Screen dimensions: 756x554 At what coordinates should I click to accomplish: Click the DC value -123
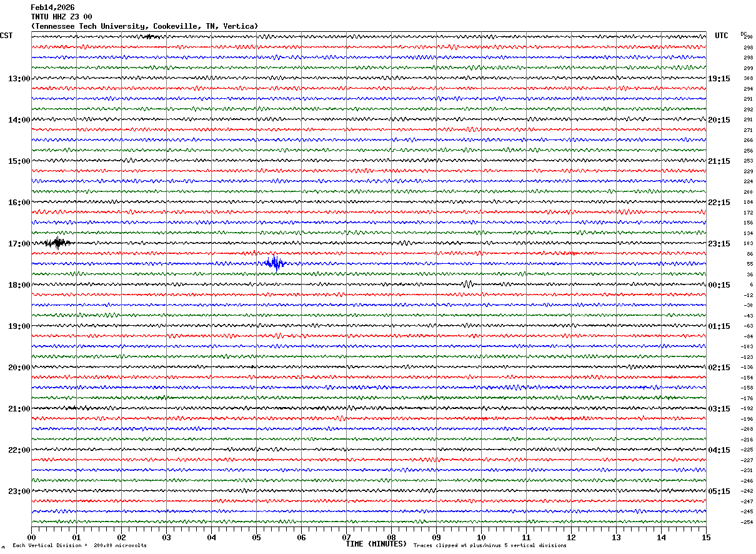point(747,357)
